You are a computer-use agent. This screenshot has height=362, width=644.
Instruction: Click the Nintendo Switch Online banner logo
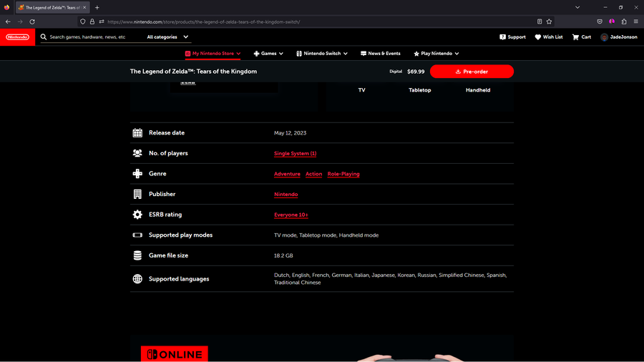pyautogui.click(x=174, y=354)
